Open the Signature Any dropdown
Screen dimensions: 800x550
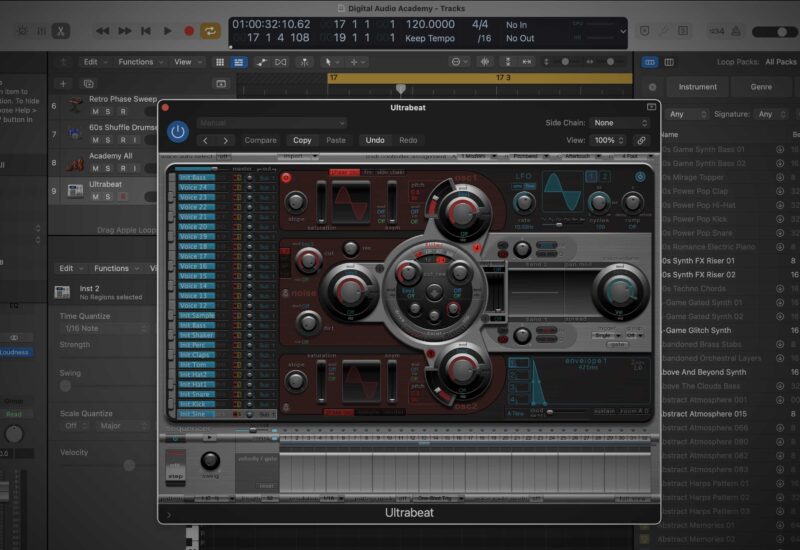(771, 114)
